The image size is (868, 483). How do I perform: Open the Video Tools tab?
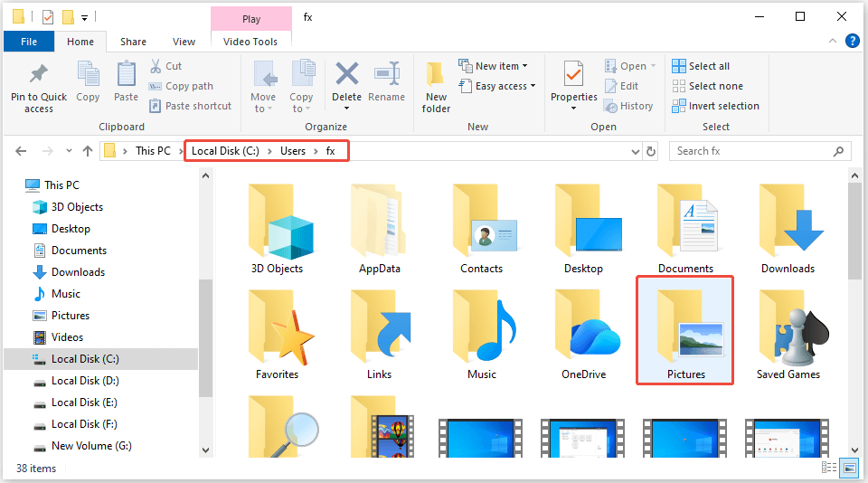click(250, 42)
